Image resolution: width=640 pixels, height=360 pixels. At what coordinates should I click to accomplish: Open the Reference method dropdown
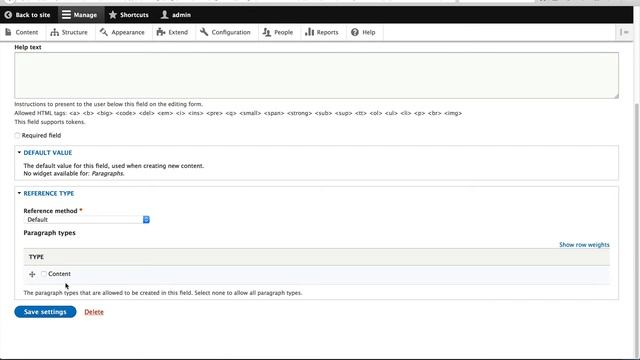(87, 220)
